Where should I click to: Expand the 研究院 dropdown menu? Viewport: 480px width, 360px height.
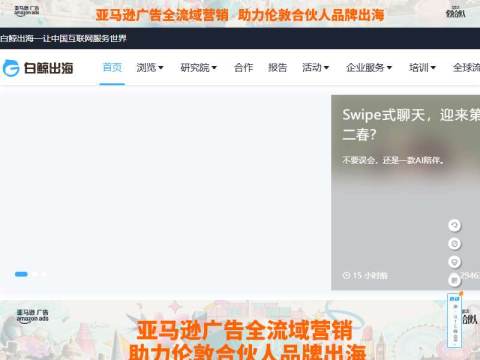coord(198,68)
